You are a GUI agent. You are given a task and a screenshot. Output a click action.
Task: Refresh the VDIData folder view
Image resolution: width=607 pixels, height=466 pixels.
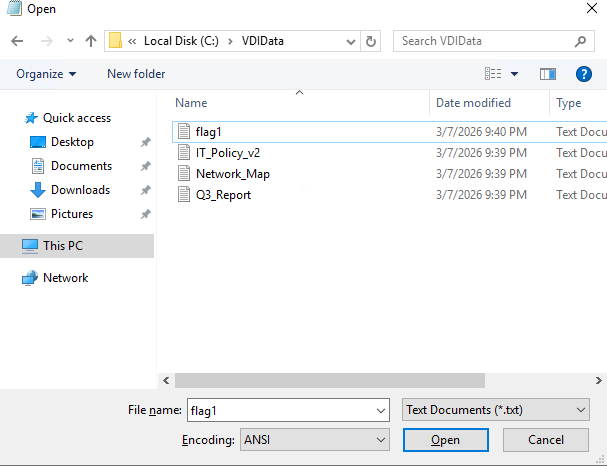370,41
